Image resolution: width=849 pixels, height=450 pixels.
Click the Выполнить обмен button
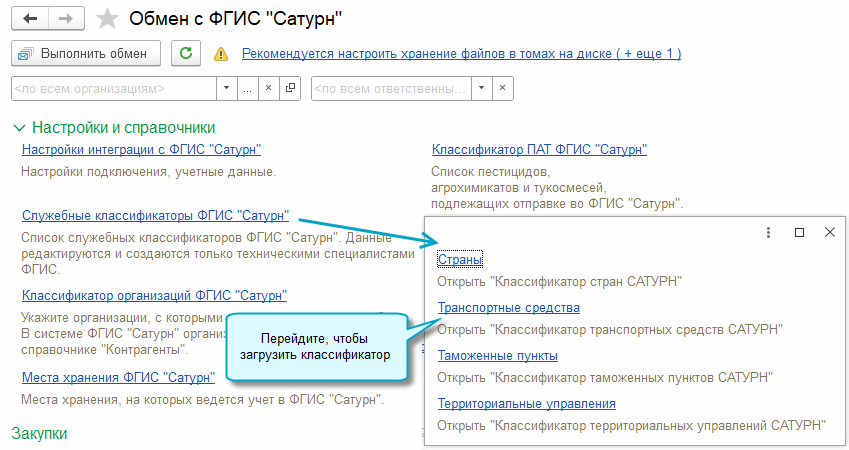(86, 53)
